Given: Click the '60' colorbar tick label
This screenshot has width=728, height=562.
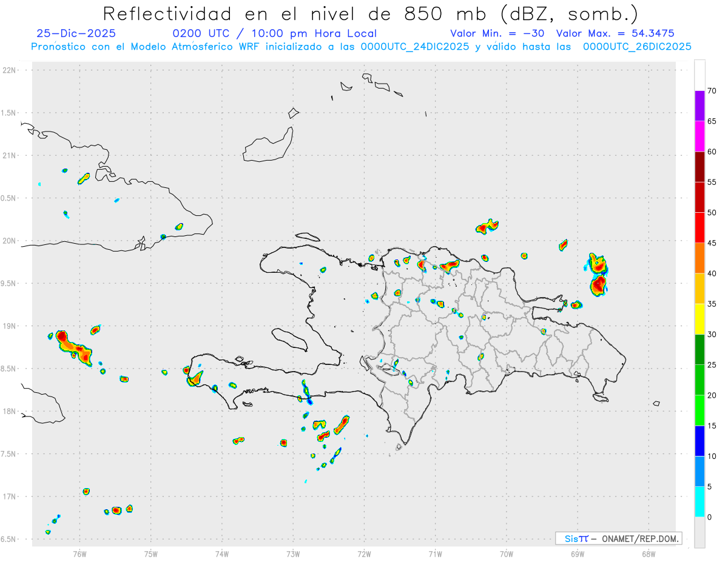Looking at the screenshot, I should click(712, 152).
